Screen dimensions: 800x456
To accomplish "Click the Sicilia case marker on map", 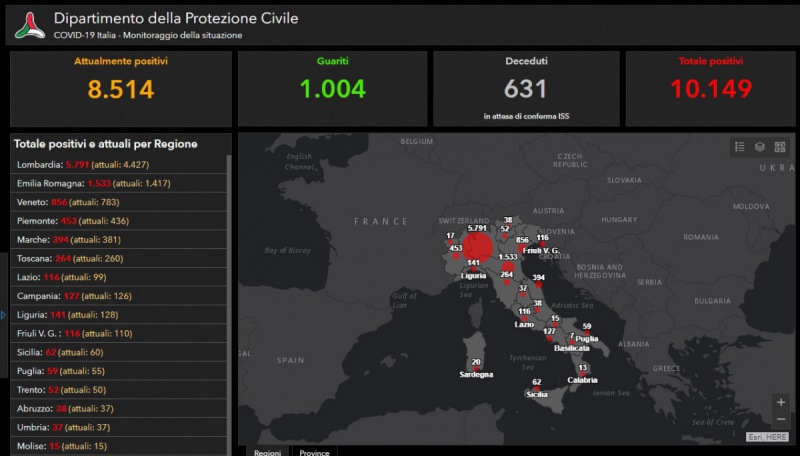I will coord(537,389).
